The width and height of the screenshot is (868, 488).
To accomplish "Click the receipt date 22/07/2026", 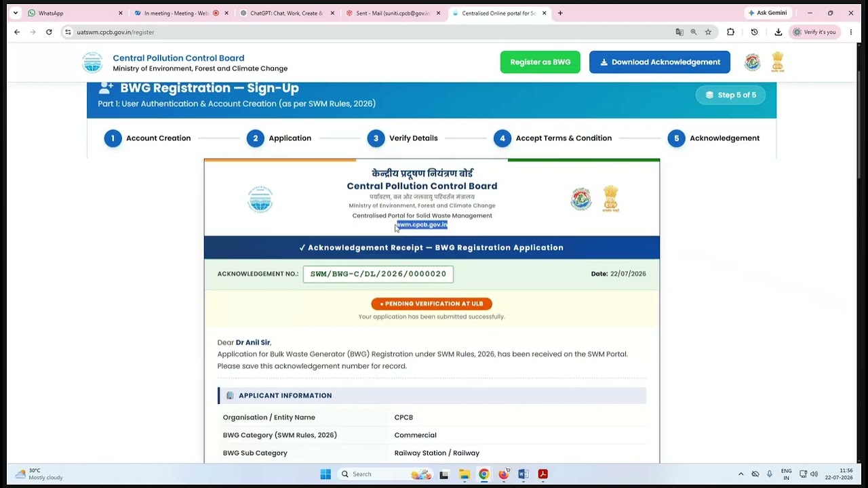I will [x=628, y=274].
